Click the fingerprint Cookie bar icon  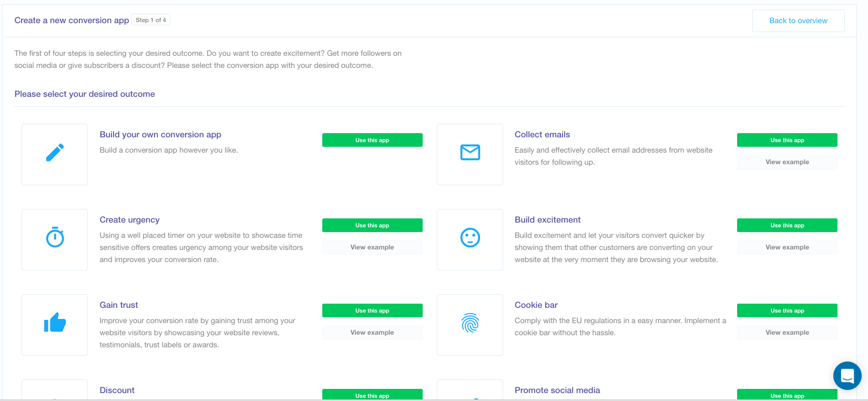470,323
